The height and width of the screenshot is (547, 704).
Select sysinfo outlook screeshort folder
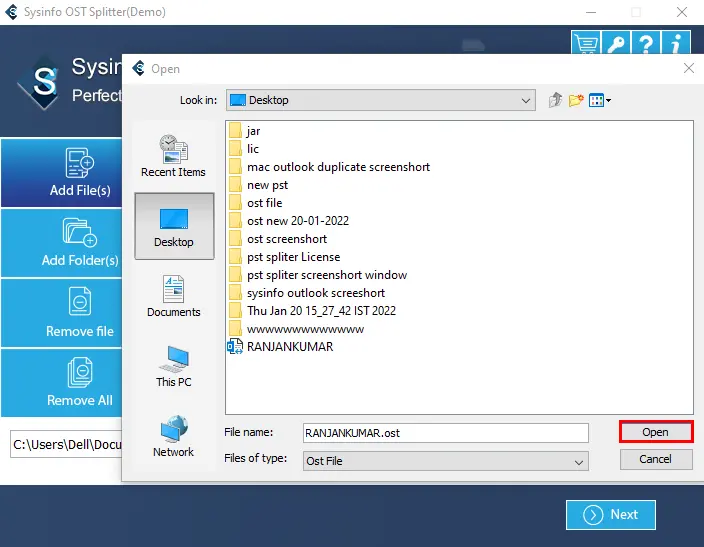(x=307, y=292)
